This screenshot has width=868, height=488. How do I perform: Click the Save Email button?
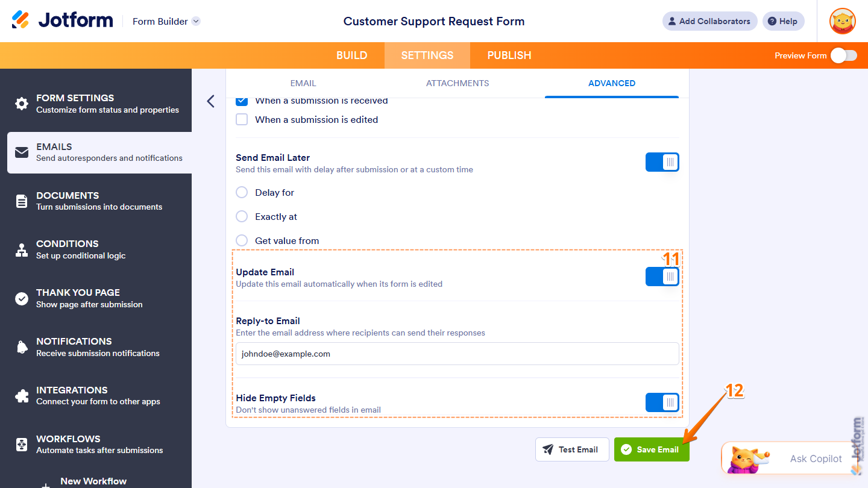(x=652, y=449)
